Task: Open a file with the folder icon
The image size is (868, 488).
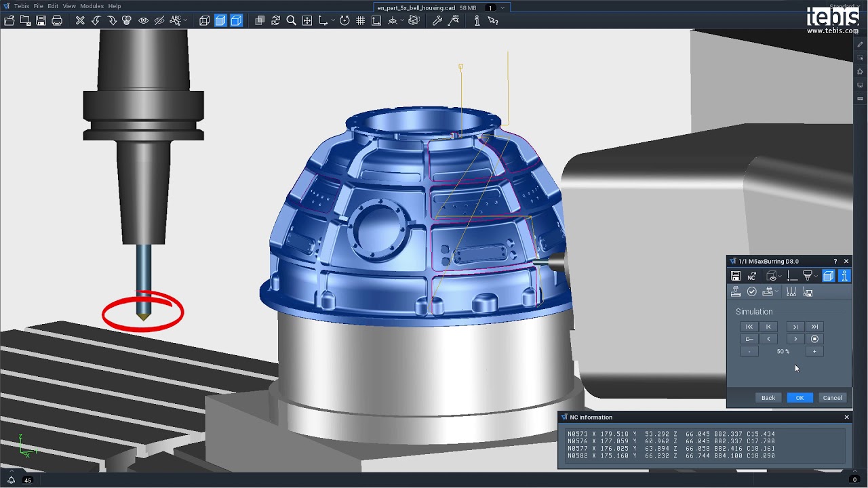Action: tap(9, 20)
